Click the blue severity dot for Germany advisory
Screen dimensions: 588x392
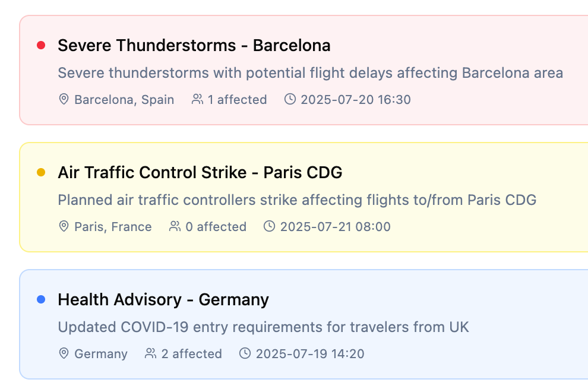click(41, 300)
